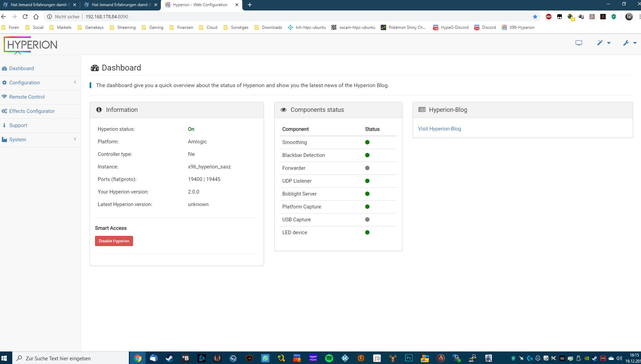The height and width of the screenshot is (364, 641).
Task: Click the Hyperion logo
Action: point(31,44)
